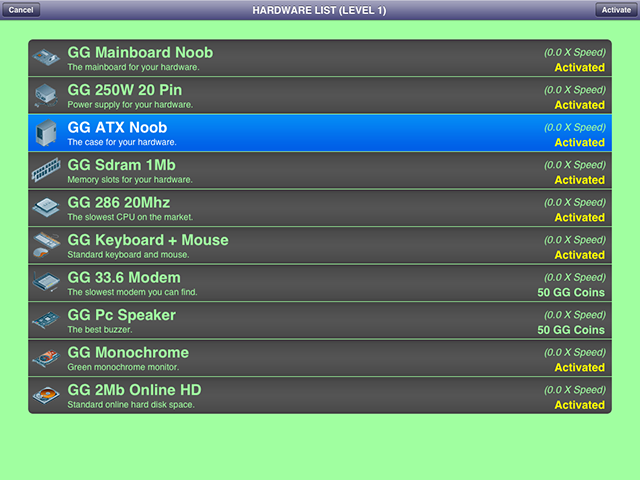The image size is (640, 480).
Task: Click the GG 2Mb Online HD disk icon
Action: point(46,395)
